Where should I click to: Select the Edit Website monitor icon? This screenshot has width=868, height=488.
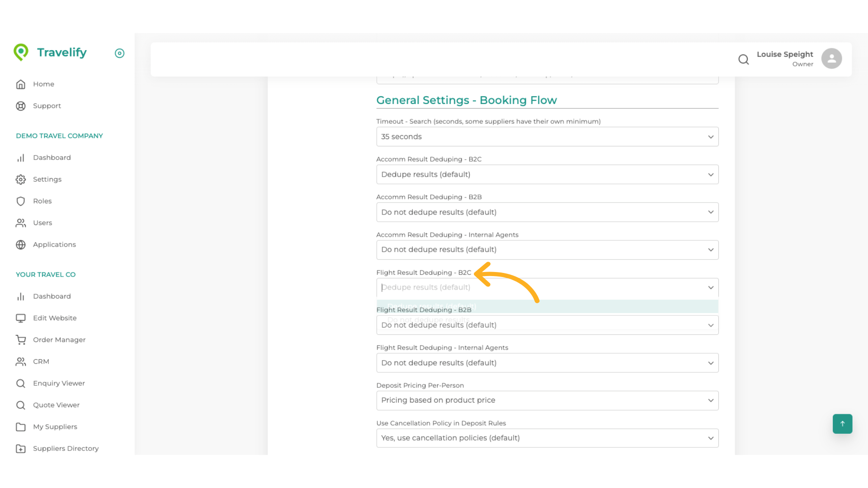[x=21, y=318]
